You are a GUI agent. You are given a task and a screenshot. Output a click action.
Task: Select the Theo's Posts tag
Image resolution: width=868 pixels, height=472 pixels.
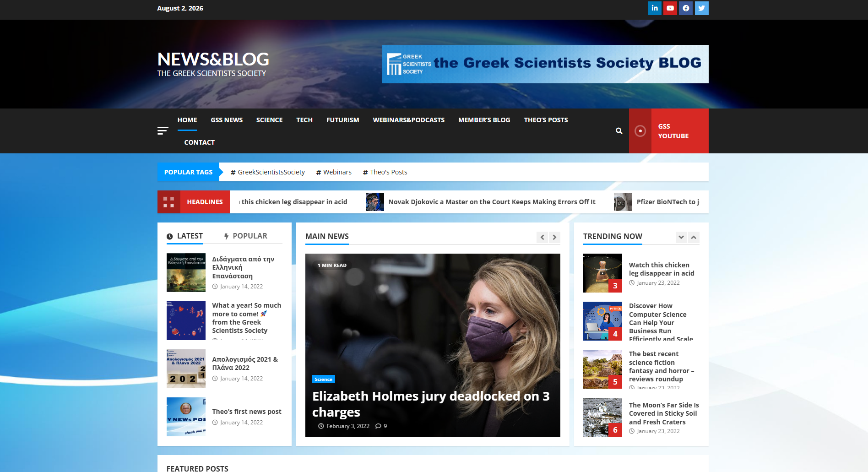tap(385, 172)
